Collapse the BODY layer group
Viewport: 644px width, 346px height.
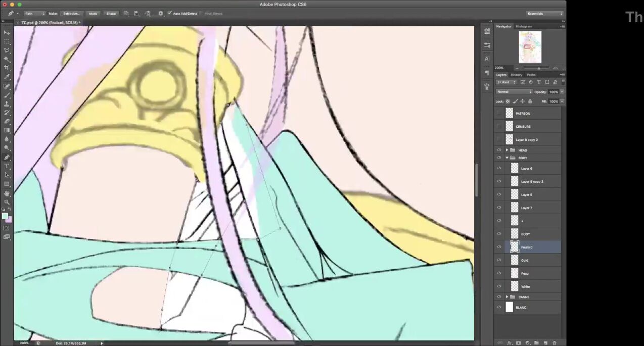click(x=507, y=158)
